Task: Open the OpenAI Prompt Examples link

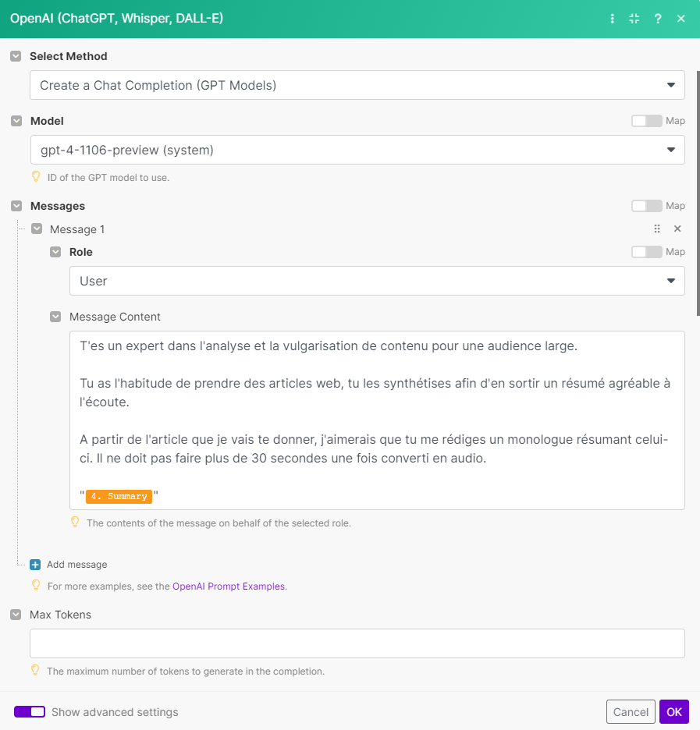Action: 229,586
